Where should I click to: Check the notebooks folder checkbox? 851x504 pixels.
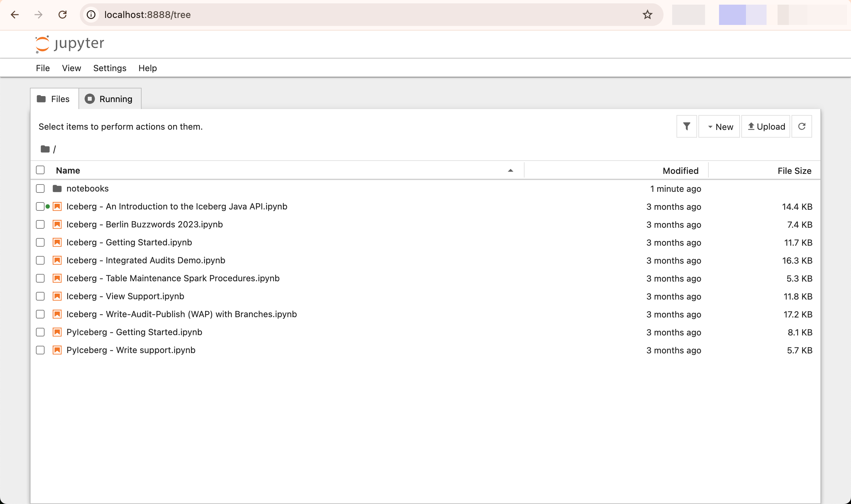pos(40,189)
